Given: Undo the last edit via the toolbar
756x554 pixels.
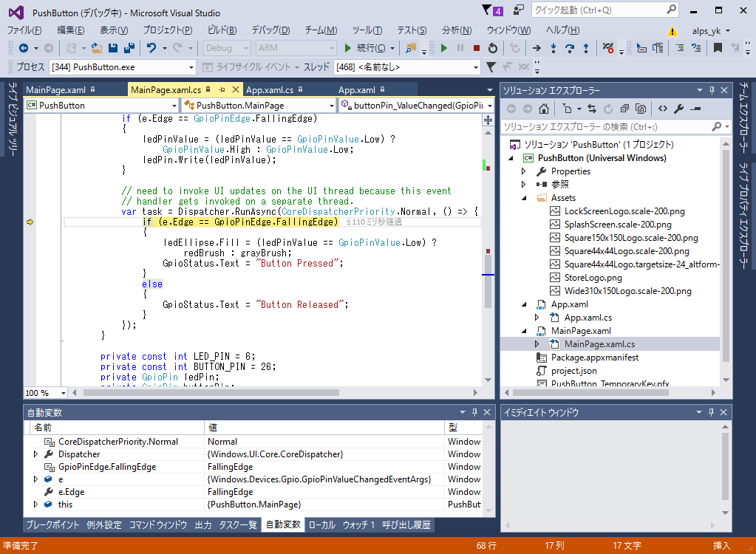Looking at the screenshot, I should tap(151, 48).
